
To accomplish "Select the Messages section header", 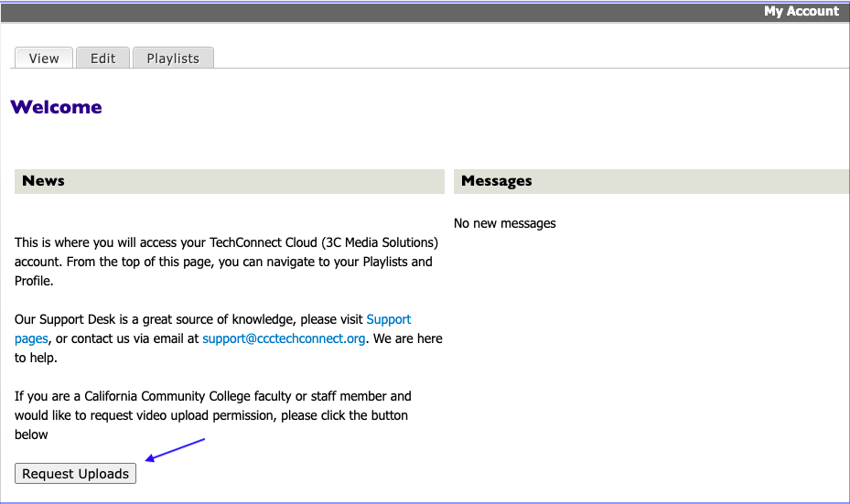I will click(x=497, y=181).
